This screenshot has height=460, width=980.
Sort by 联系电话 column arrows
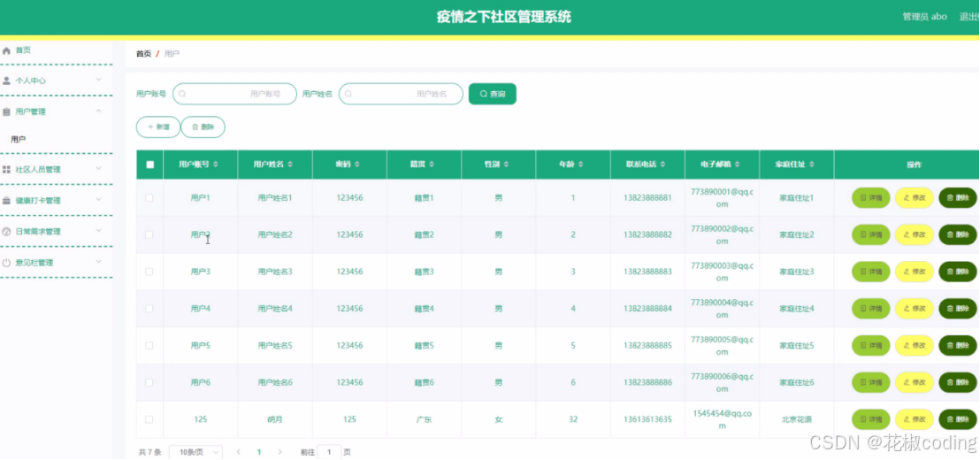tap(662, 165)
